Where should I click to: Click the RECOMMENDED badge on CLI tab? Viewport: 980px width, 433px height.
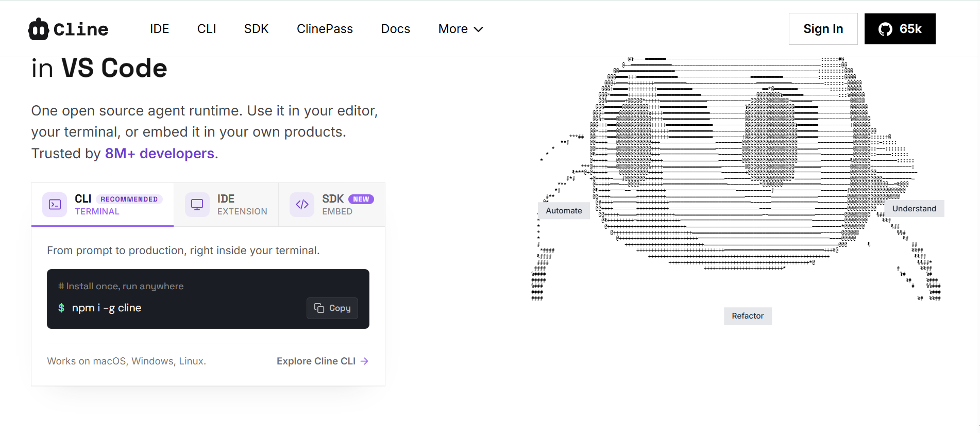point(129,199)
